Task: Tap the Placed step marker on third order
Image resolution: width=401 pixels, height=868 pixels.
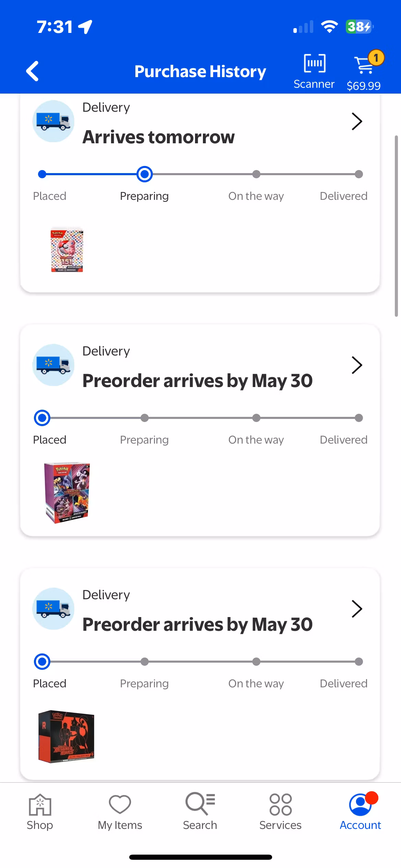Action: (42, 662)
